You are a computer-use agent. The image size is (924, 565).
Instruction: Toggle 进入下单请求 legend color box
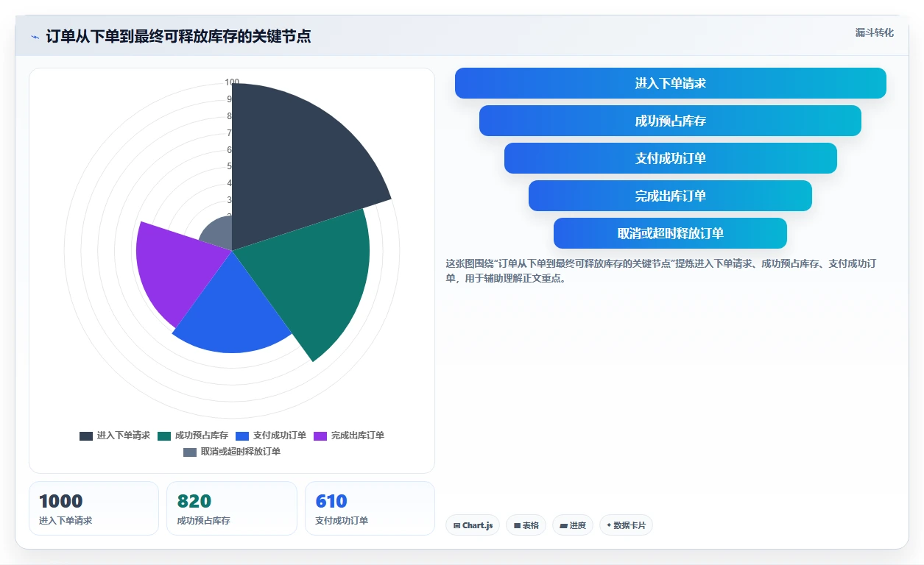86,436
